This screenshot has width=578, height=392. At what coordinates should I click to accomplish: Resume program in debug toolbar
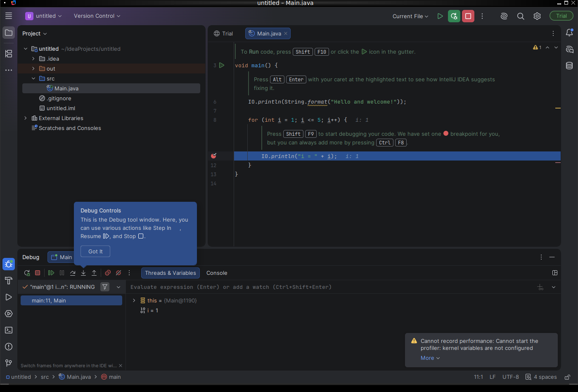point(51,273)
